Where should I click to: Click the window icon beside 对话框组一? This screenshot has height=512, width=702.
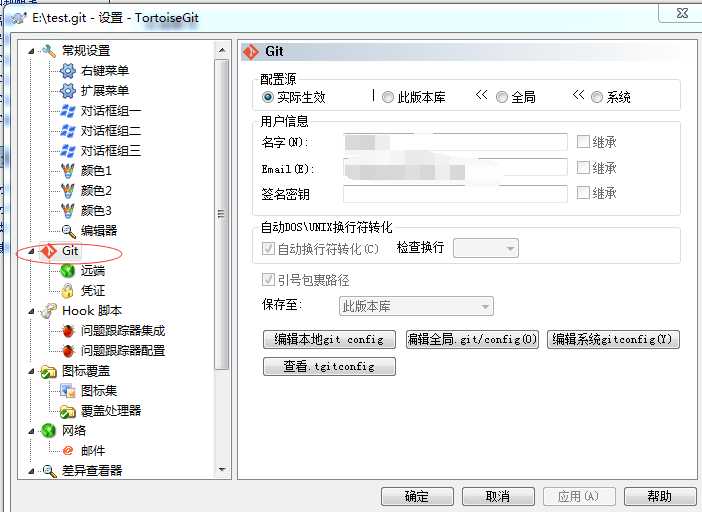[x=68, y=111]
